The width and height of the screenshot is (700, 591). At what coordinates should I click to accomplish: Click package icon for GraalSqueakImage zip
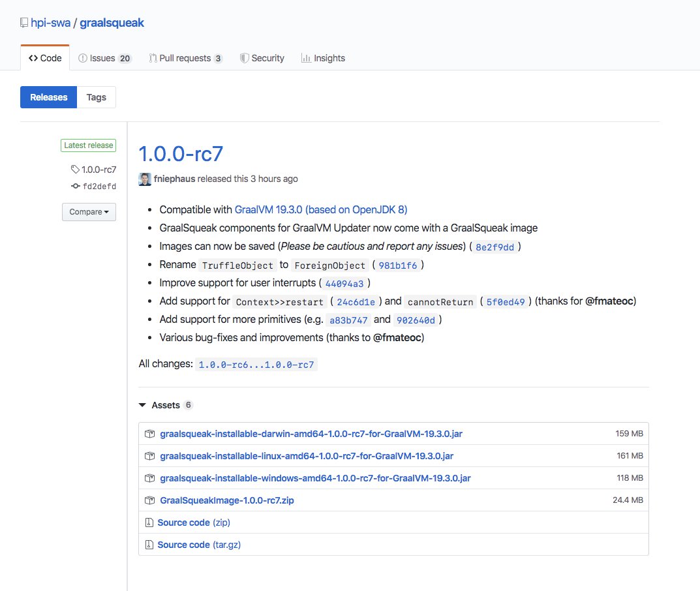click(149, 500)
